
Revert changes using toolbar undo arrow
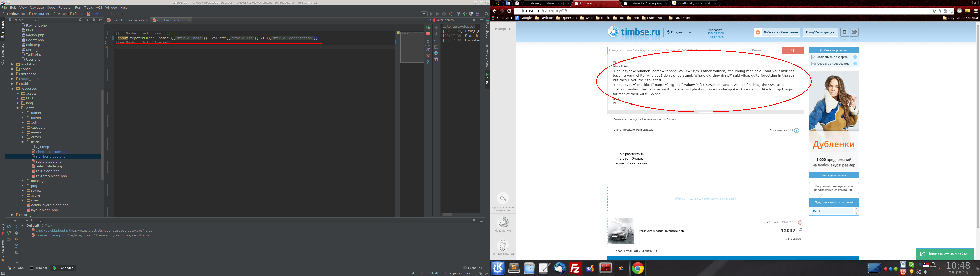[478, 14]
